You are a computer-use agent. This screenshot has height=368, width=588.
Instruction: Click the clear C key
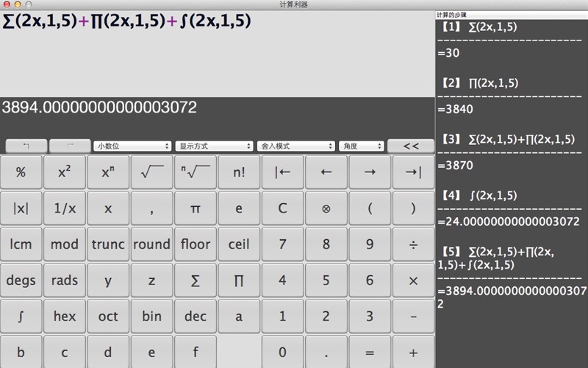282,208
